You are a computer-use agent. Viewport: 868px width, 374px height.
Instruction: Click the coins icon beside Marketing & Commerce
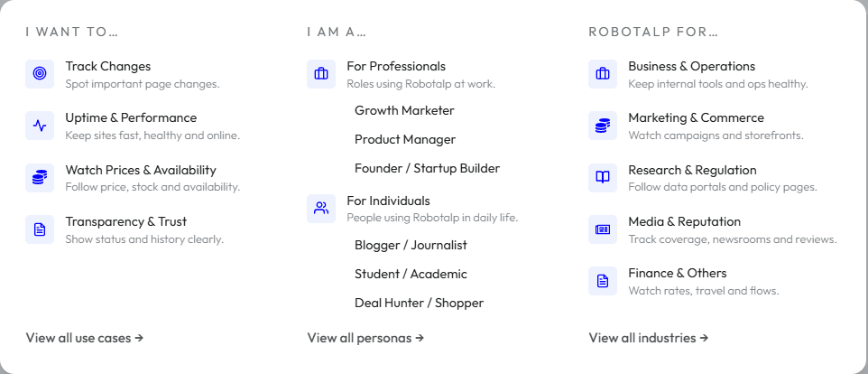pyautogui.click(x=603, y=126)
